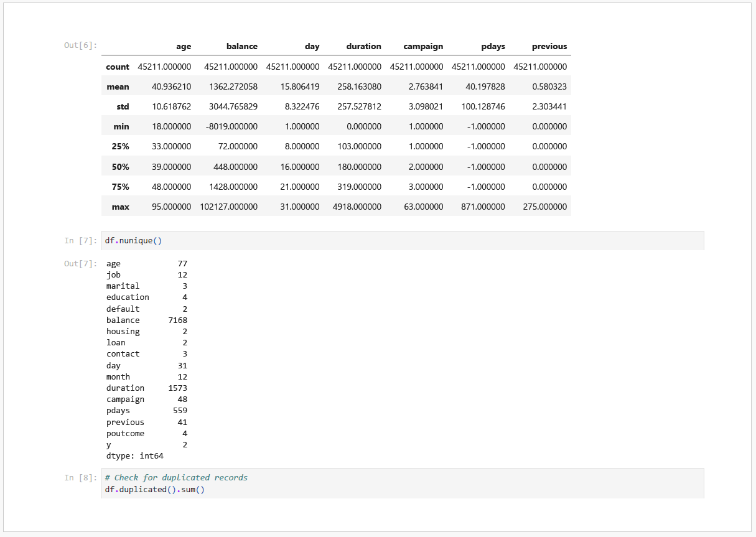Click the 'count' row label
756x537 pixels.
click(x=118, y=67)
